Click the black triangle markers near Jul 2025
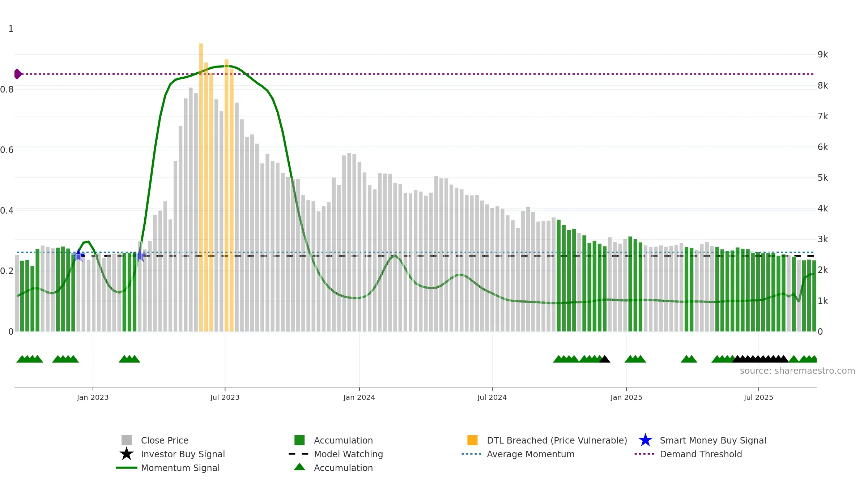 coord(760,359)
